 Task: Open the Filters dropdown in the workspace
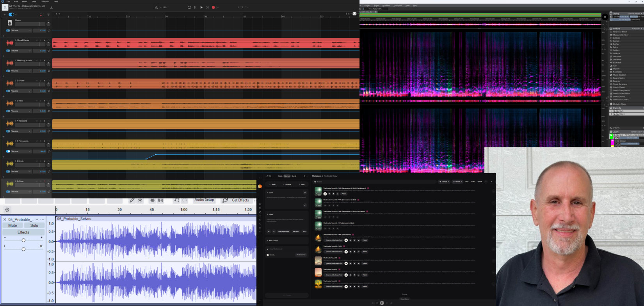click(444, 182)
